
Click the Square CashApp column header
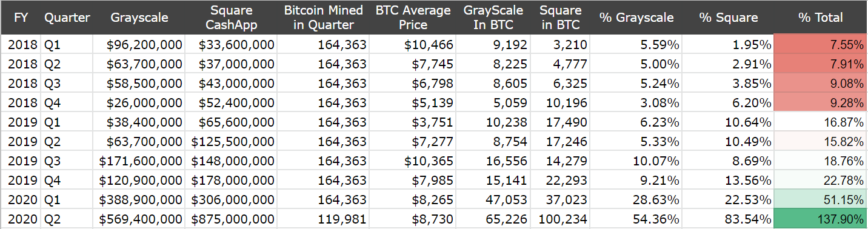point(230,18)
